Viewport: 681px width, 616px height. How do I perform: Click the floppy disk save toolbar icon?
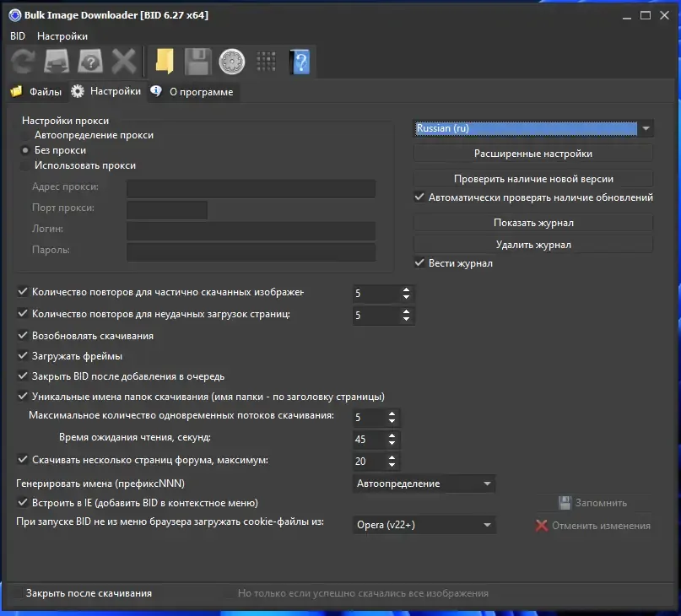(x=198, y=62)
